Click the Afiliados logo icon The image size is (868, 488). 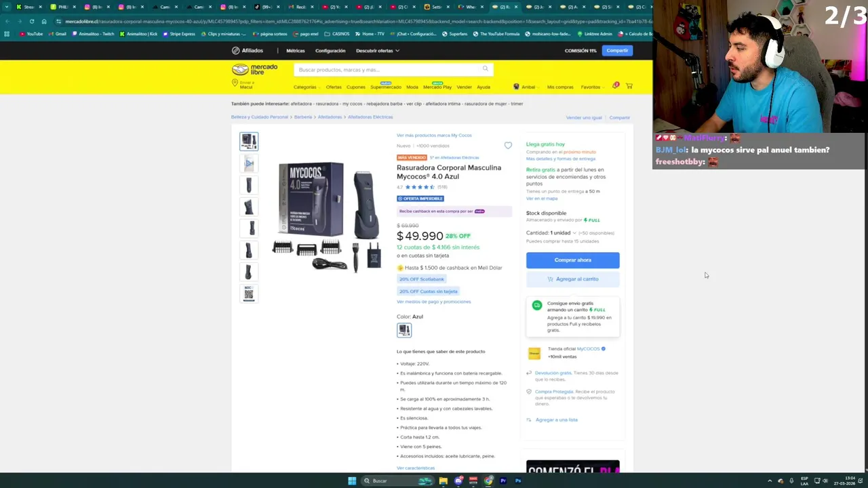click(x=235, y=50)
